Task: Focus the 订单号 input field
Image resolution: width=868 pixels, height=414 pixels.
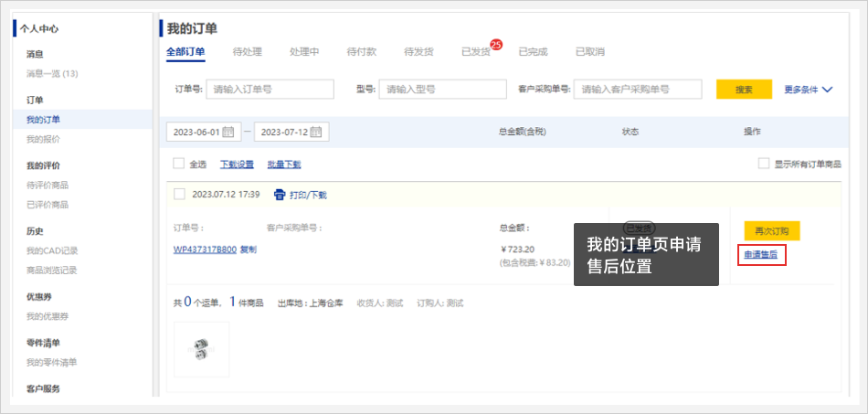Action: click(x=270, y=90)
